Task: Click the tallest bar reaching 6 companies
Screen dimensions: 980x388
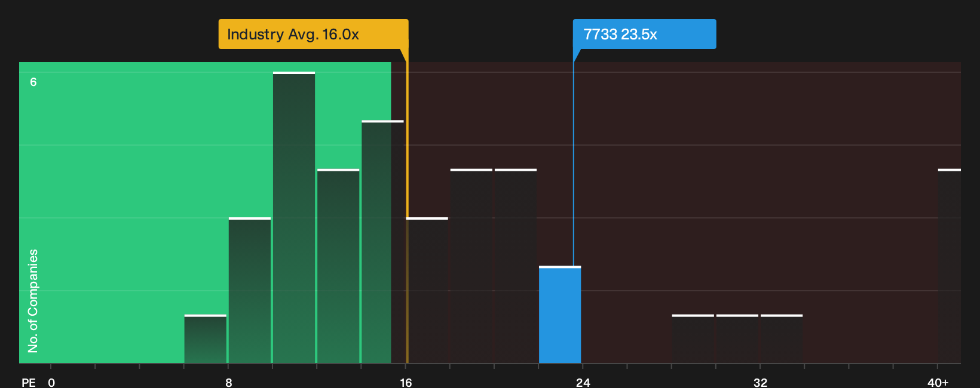Action: (x=294, y=217)
